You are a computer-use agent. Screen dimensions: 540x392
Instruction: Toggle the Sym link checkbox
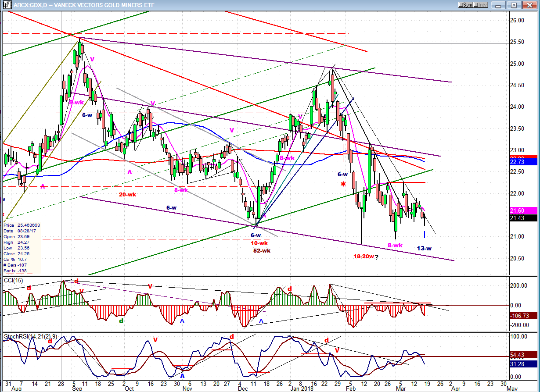point(465,5)
